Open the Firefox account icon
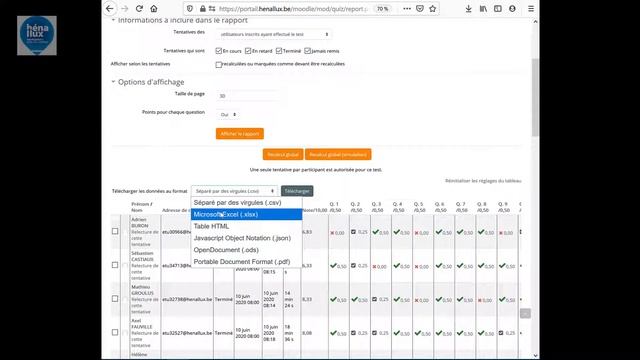The image size is (640, 360). pyautogui.click(x=512, y=9)
